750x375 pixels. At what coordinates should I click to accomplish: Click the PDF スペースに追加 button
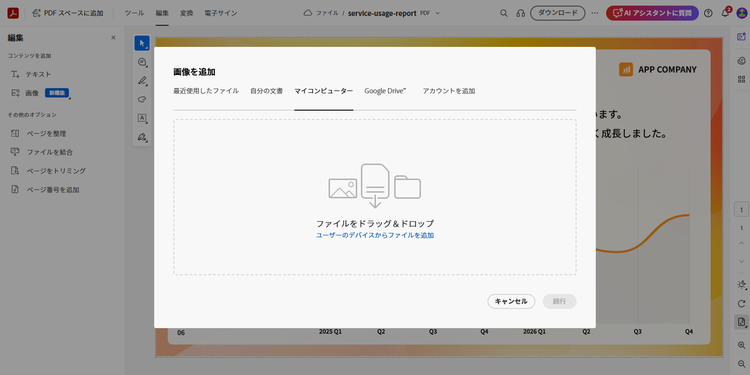(68, 13)
